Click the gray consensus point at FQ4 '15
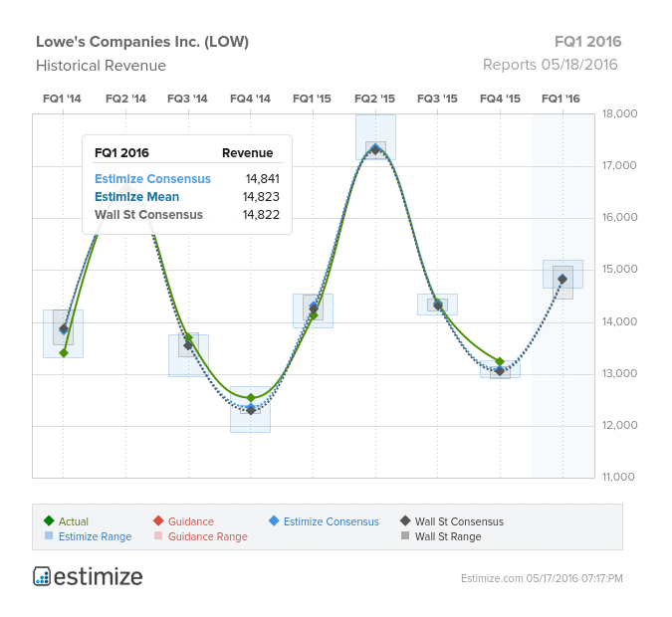This screenshot has height=617, width=672. click(x=500, y=371)
